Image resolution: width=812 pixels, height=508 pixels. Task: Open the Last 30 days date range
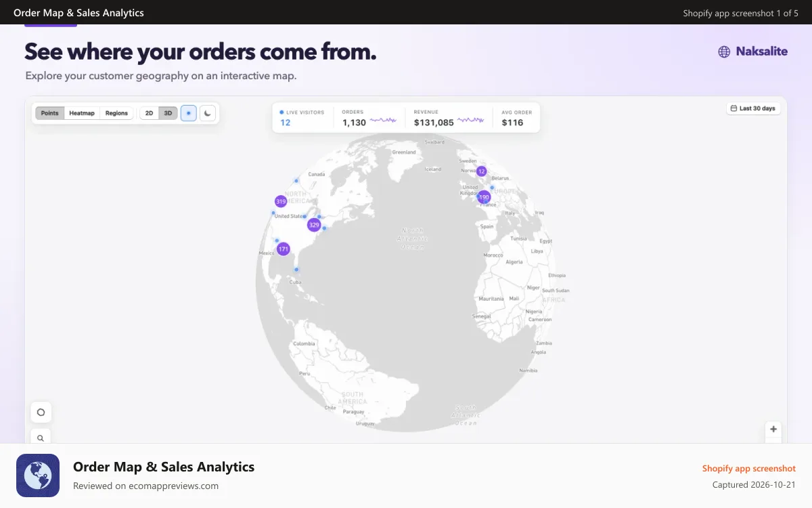(753, 108)
